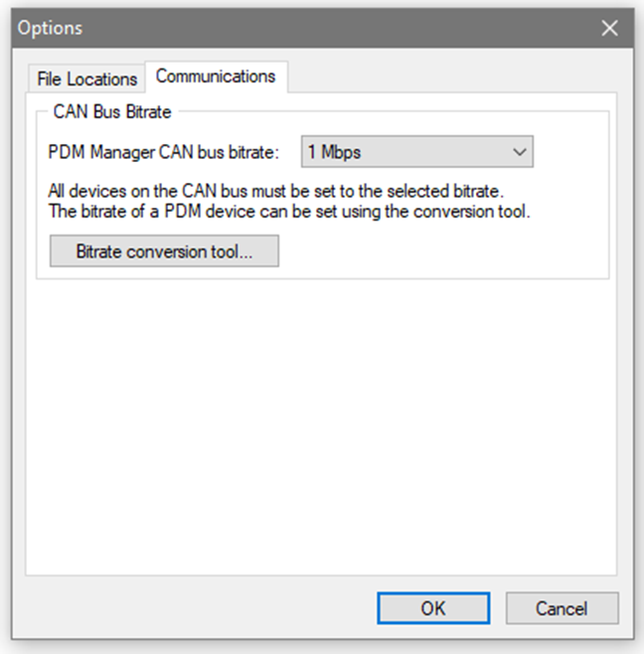The height and width of the screenshot is (654, 644).
Task: Close the Options dialog with the X
Action: tap(609, 28)
